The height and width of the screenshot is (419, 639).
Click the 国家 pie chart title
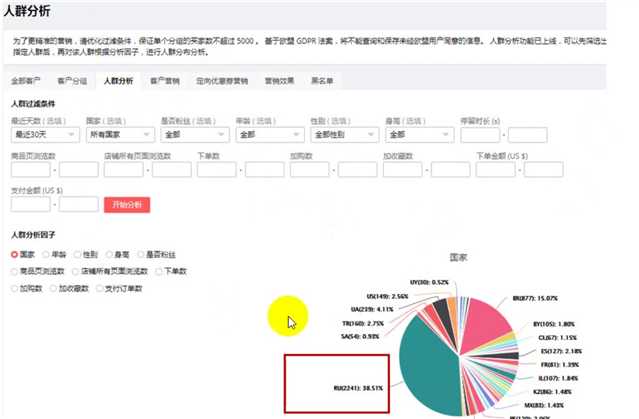point(458,257)
